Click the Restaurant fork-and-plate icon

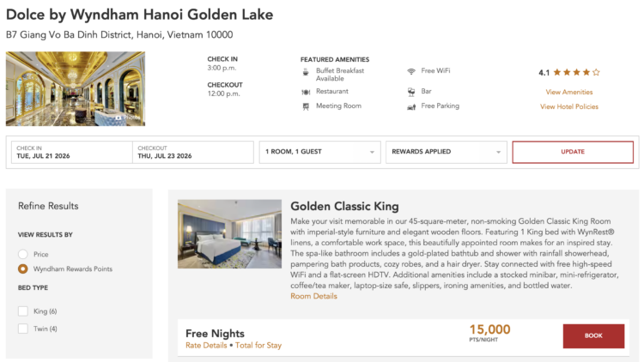click(x=306, y=90)
